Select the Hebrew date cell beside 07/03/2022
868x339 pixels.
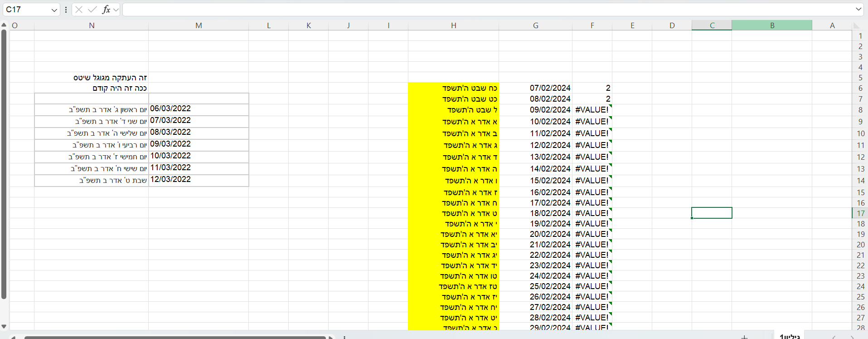click(x=92, y=121)
